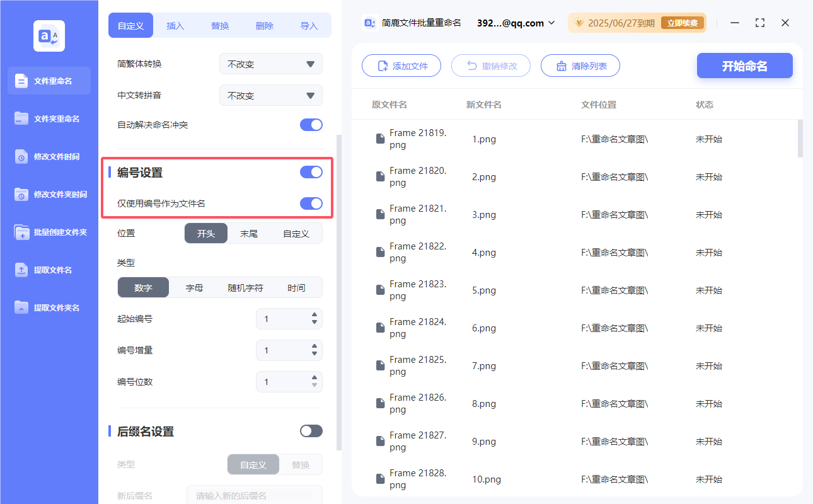The image size is (813, 504).
Task: Select the 提取文件夹名 tool
Action: [x=49, y=307]
